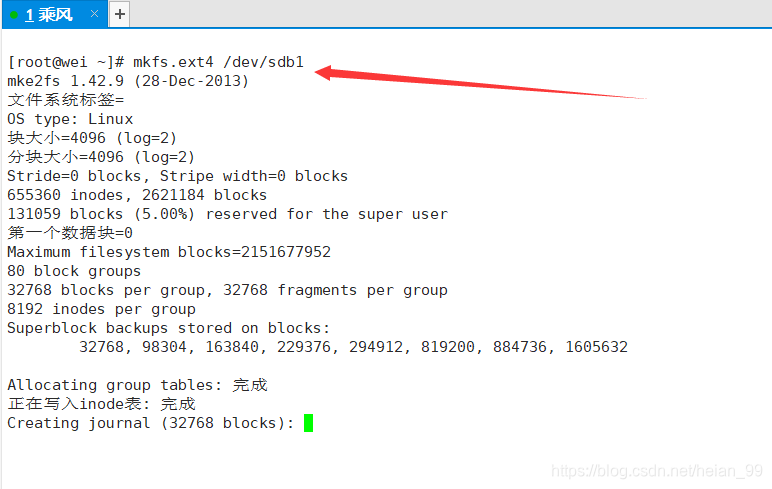The width and height of the screenshot is (772, 489).
Task: Click the "Creating journal (32768 blocks)" line
Action: click(x=151, y=423)
